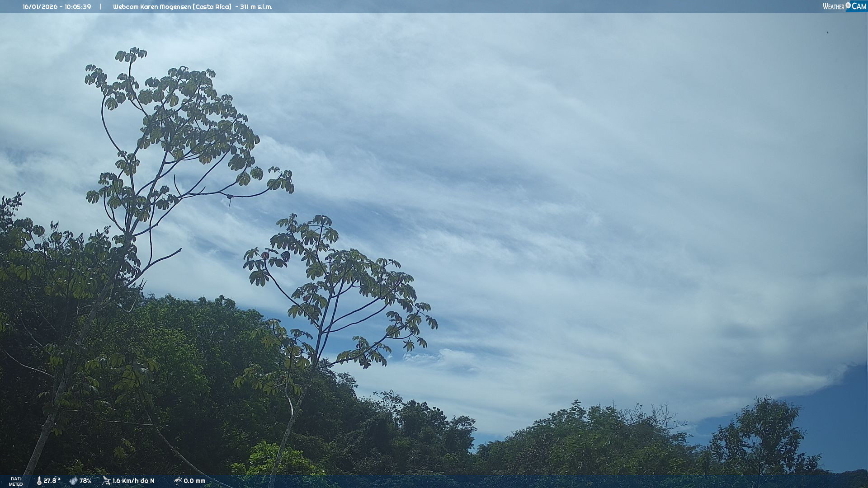Click the 78% humidity value
The image size is (868, 488).
[x=85, y=481]
